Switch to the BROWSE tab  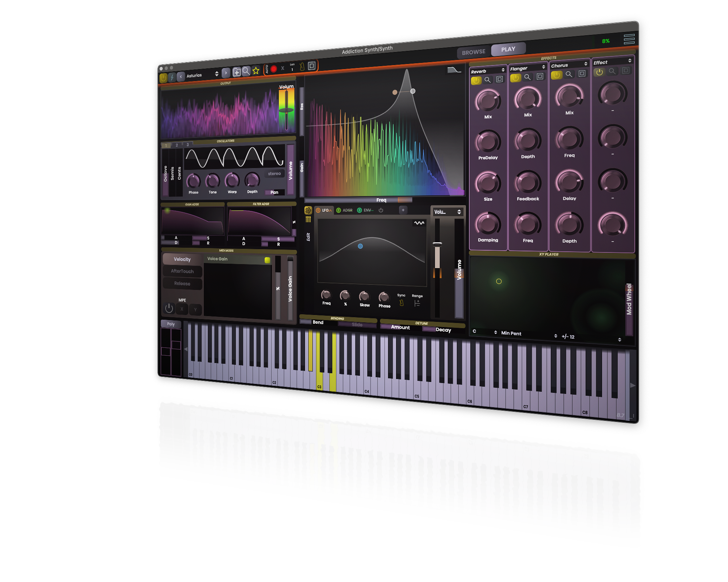click(x=474, y=52)
